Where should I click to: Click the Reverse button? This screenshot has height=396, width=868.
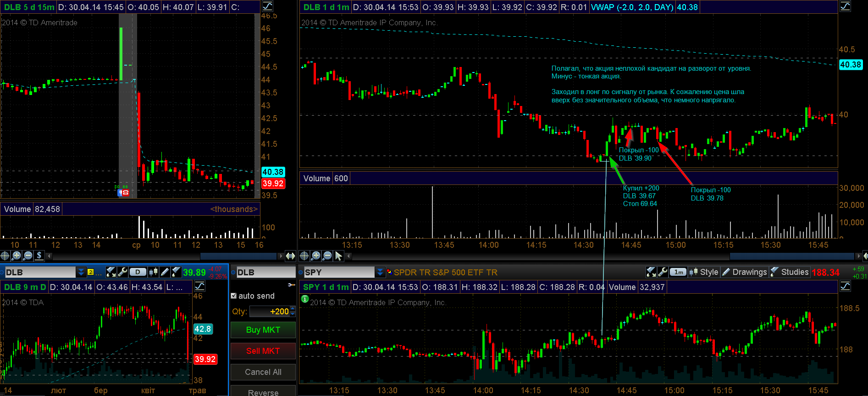pos(263,391)
